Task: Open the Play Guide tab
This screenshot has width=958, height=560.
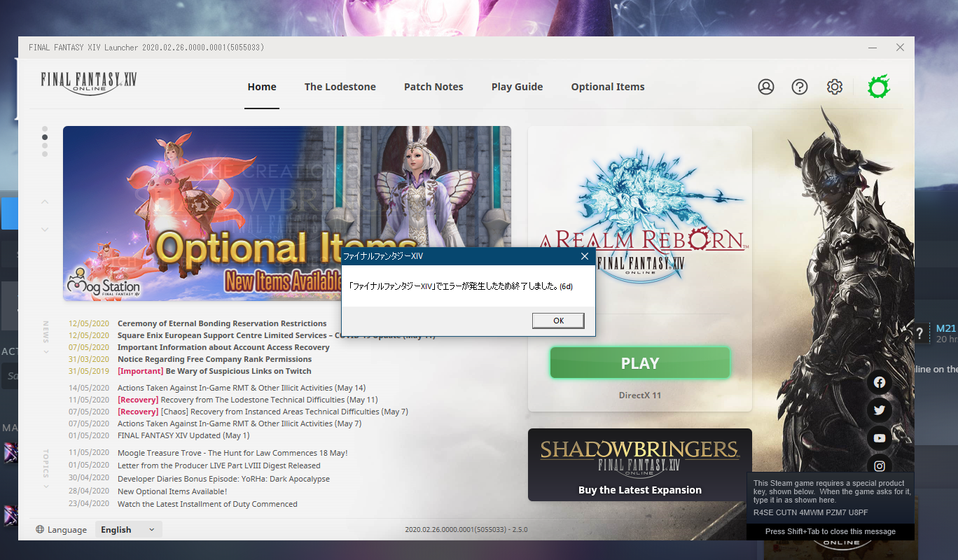Action: (517, 87)
